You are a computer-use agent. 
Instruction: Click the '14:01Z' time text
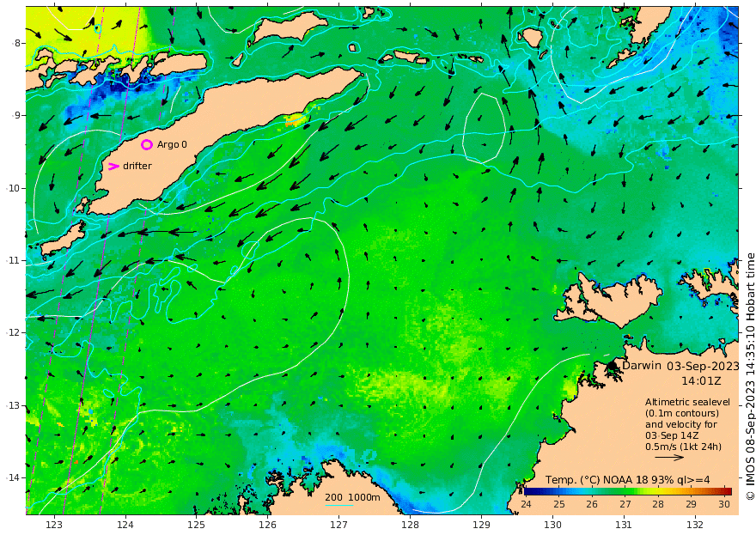click(701, 381)
